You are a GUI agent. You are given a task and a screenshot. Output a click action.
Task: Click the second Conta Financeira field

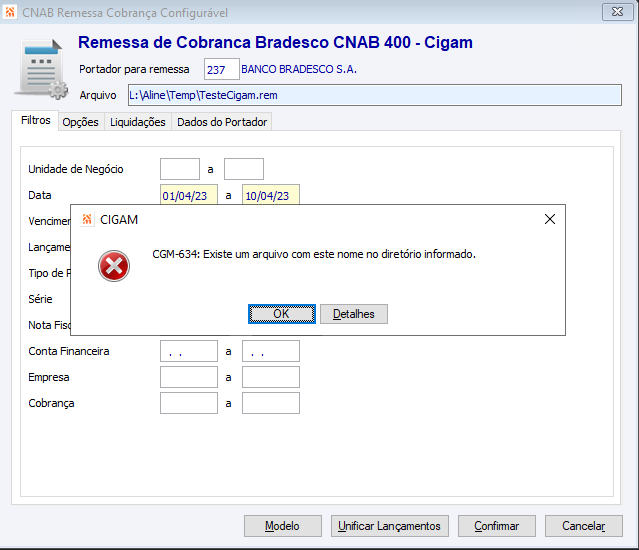click(271, 351)
